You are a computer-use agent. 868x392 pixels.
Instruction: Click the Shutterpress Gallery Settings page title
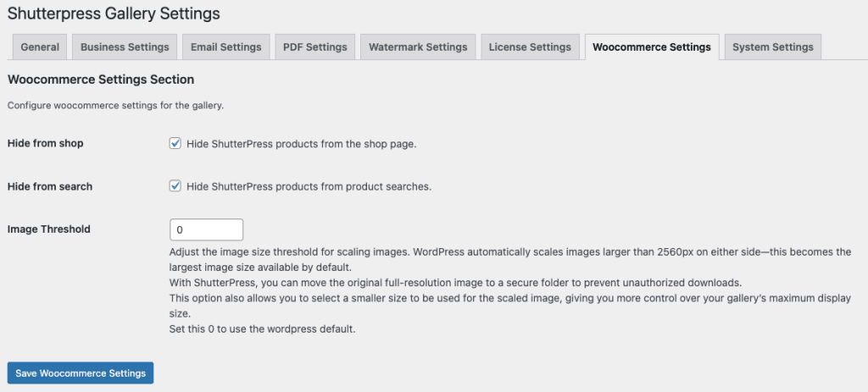(114, 14)
